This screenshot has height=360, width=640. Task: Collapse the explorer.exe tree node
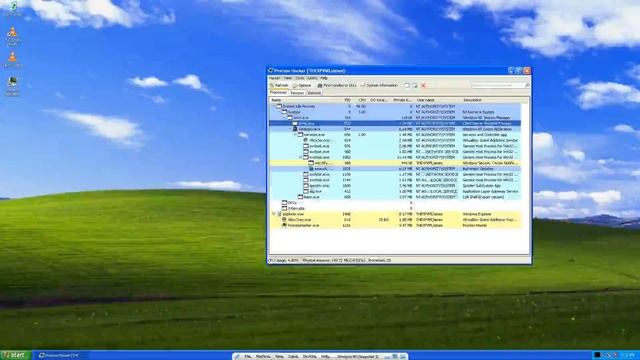pyautogui.click(x=274, y=214)
